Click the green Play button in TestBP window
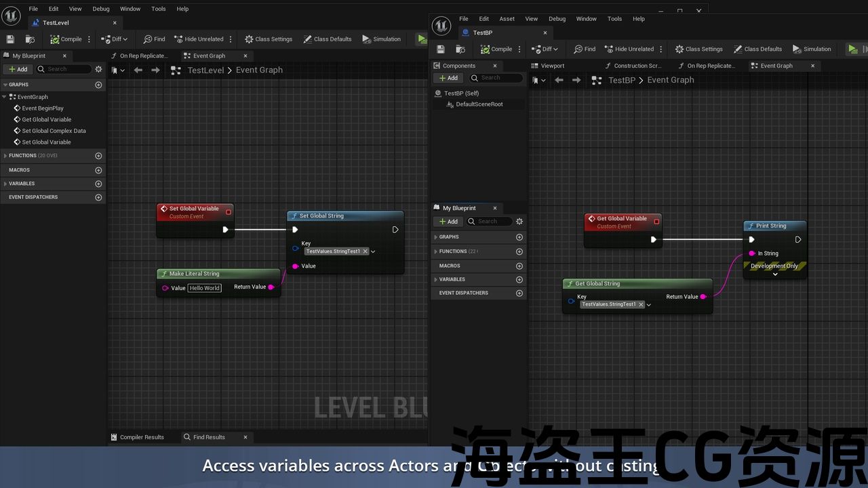The width and height of the screenshot is (868, 488). 852,49
